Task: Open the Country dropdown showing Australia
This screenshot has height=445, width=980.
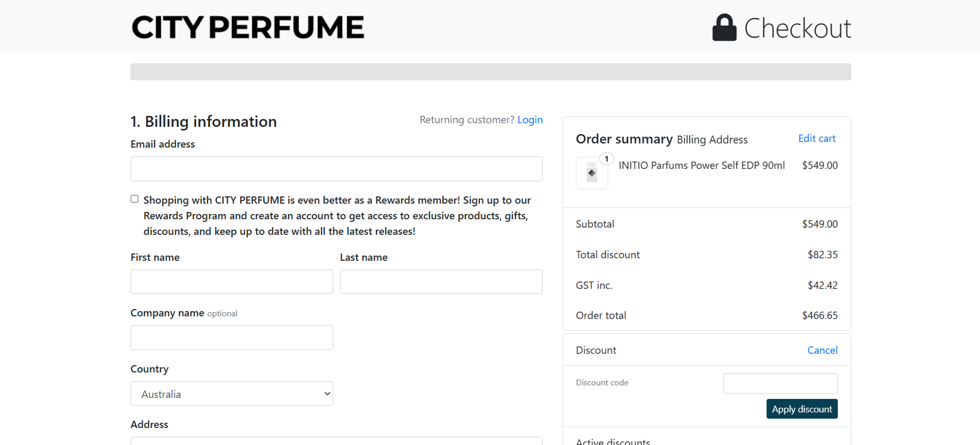Action: coord(231,393)
